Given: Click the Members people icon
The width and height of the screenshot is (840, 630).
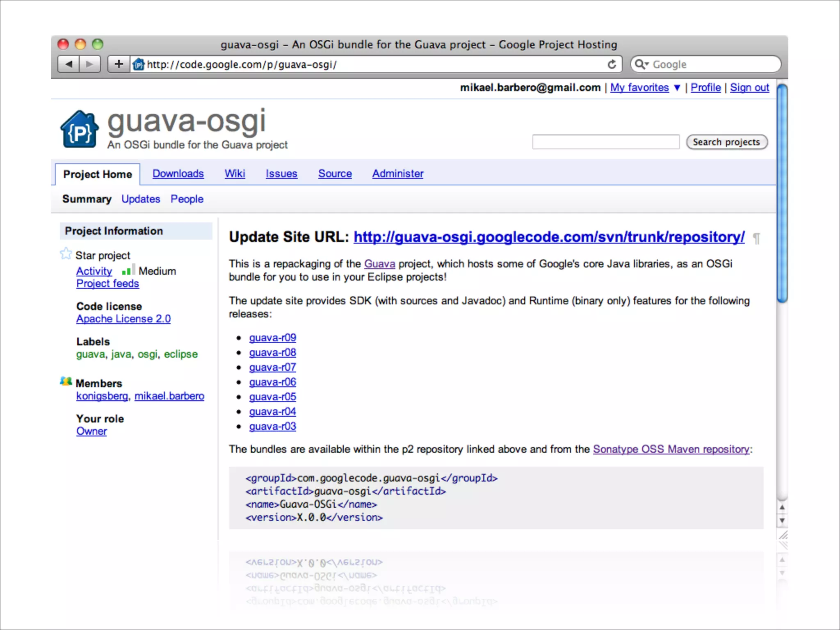Looking at the screenshot, I should [66, 381].
